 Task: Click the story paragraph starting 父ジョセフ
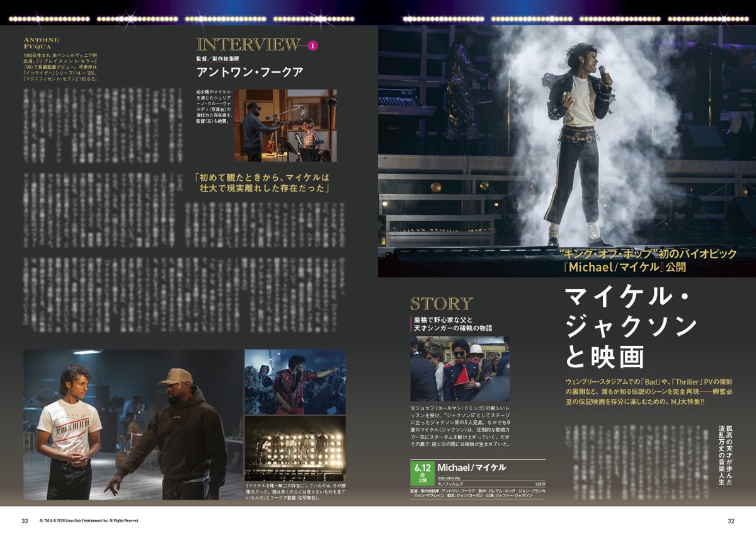459,426
